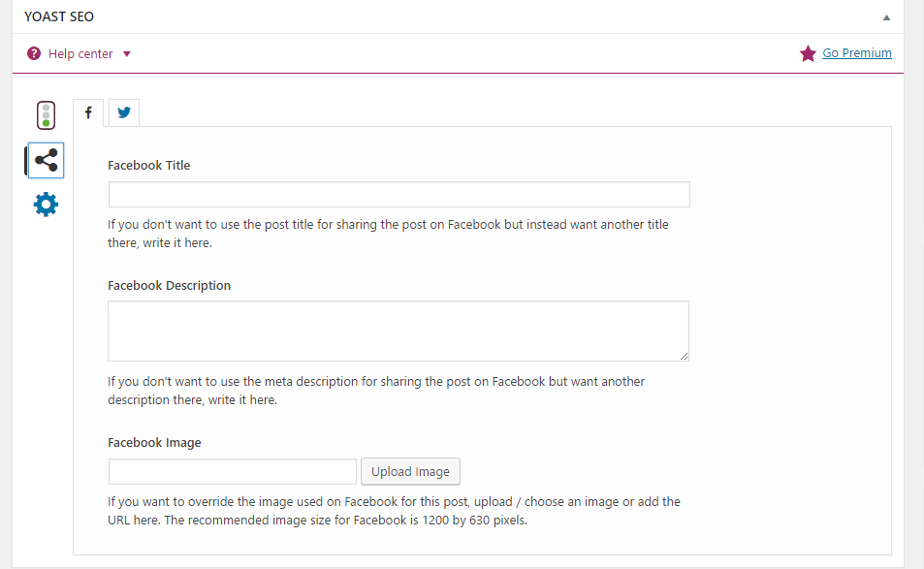The width and height of the screenshot is (924, 569).
Task: Switch to the Facebook tab
Action: (88, 112)
